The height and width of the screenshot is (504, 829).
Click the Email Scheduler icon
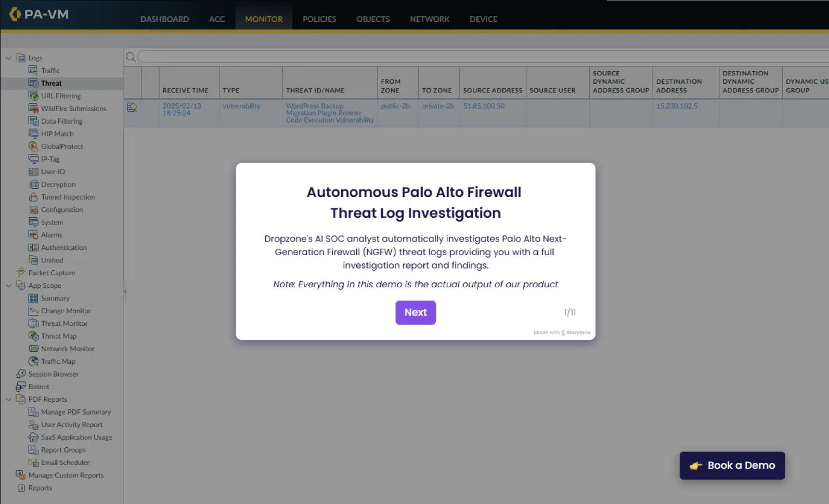(x=33, y=462)
